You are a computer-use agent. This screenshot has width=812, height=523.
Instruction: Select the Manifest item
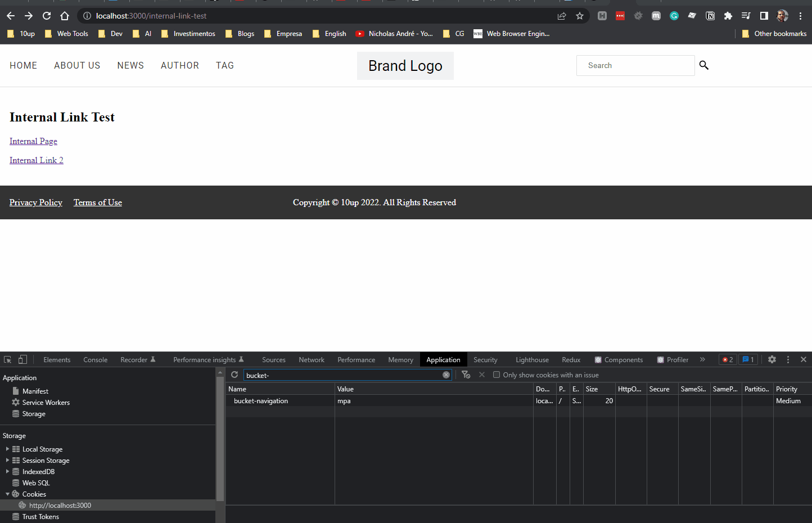click(35, 391)
